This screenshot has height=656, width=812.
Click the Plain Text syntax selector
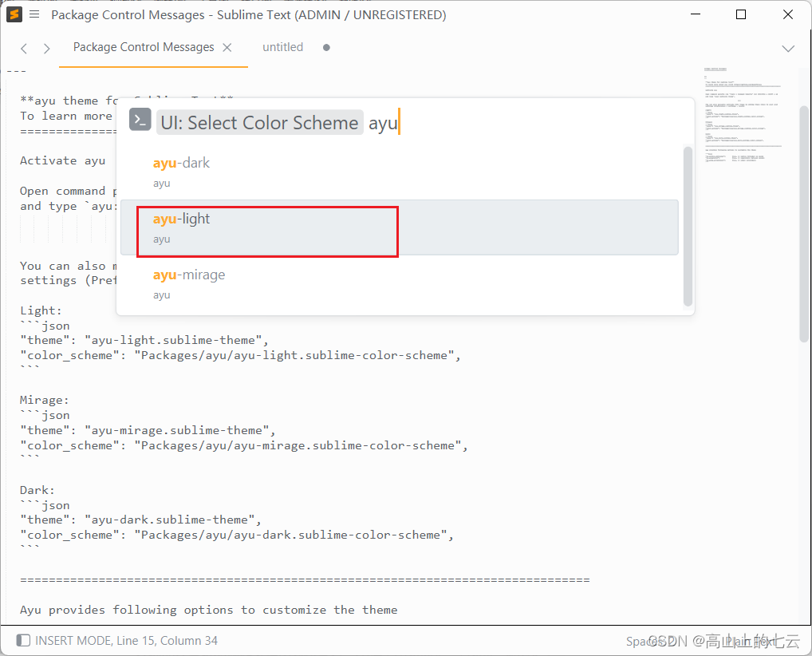pos(749,642)
